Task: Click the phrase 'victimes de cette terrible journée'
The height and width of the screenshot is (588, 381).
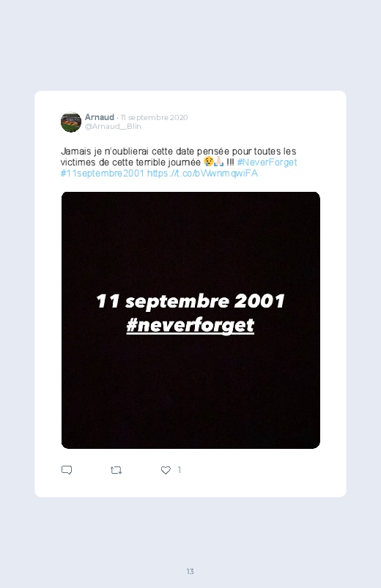Action: tap(130, 163)
